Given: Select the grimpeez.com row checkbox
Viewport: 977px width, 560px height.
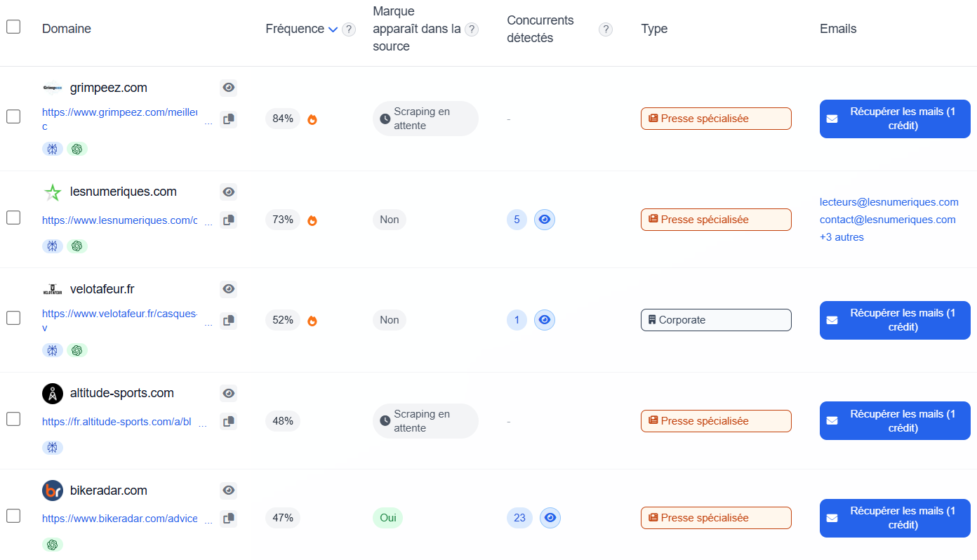Looking at the screenshot, I should (13, 116).
